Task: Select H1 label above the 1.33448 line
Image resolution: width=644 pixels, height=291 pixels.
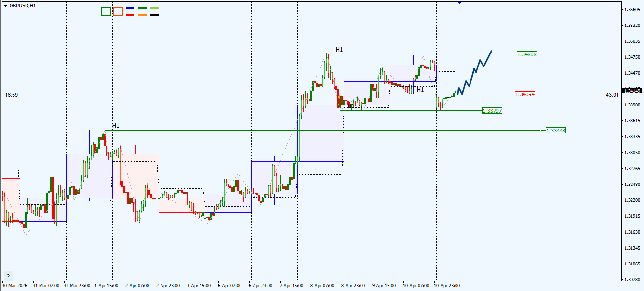Action: pyautogui.click(x=116, y=126)
